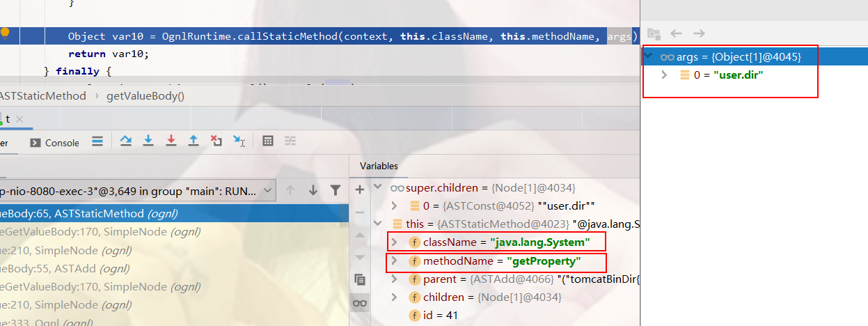Remove watch with the minus icon
The image size is (868, 326).
pos(360,212)
